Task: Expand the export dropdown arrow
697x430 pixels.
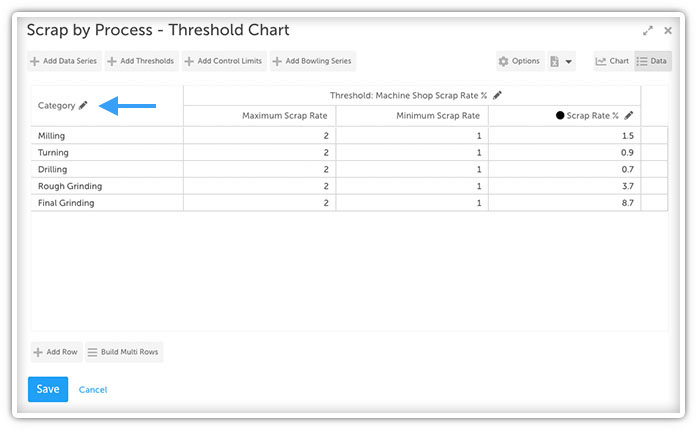Action: [569, 62]
